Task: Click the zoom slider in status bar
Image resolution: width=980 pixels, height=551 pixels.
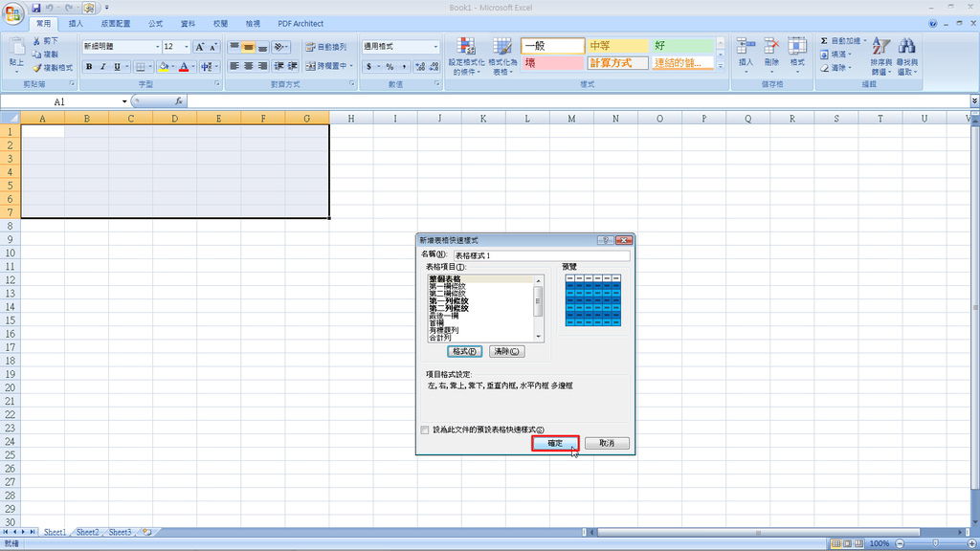Action: [936, 543]
